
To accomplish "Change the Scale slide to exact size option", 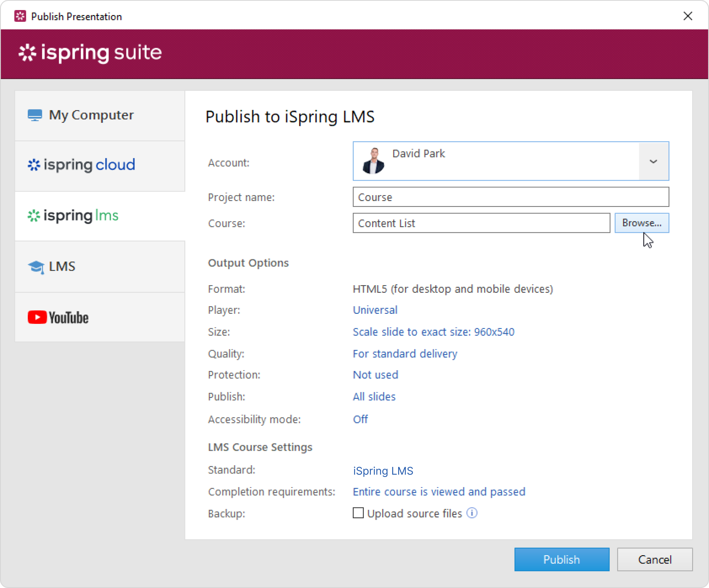I will pyautogui.click(x=433, y=332).
